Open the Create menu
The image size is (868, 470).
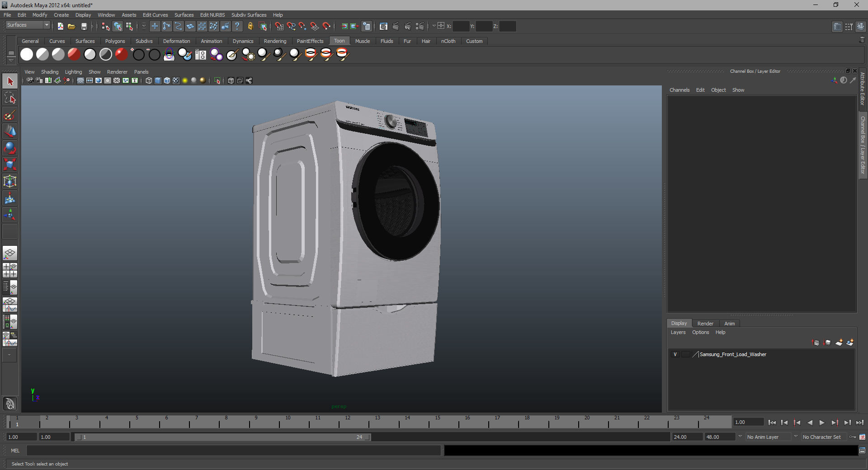[61, 15]
